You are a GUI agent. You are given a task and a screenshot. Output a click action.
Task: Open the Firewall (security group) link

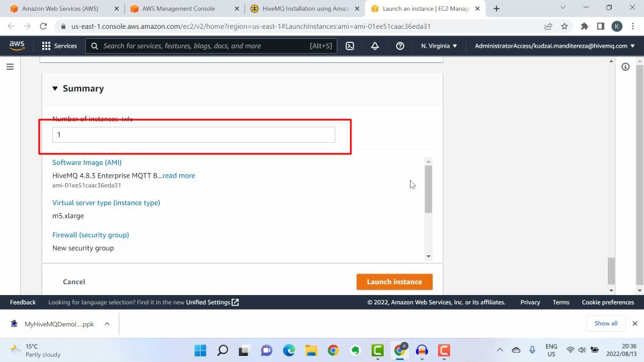(91, 235)
